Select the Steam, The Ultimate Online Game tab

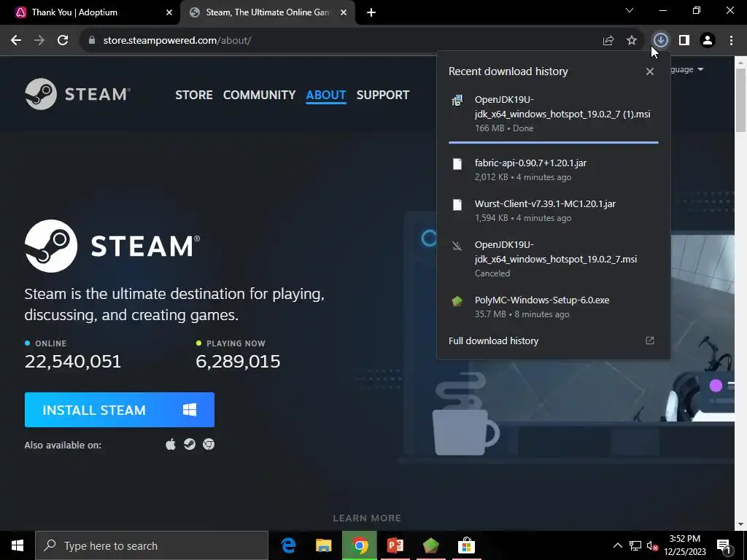click(x=268, y=12)
